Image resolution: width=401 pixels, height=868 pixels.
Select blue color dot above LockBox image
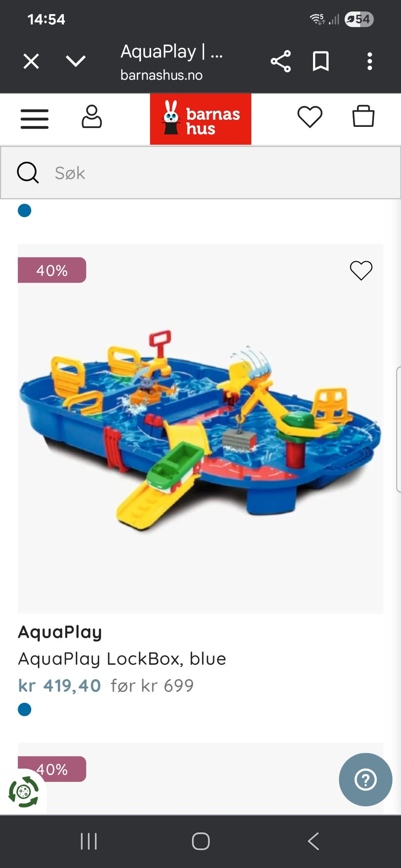[25, 210]
